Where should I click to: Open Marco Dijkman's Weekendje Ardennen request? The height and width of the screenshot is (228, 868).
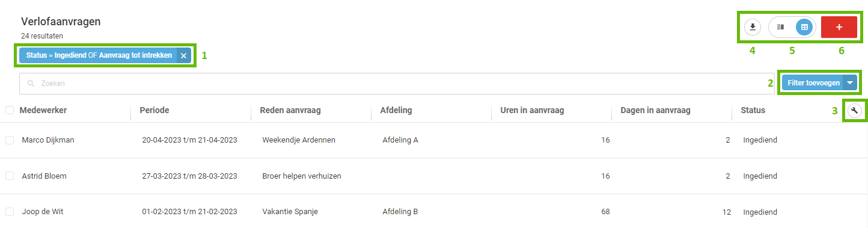point(434,140)
